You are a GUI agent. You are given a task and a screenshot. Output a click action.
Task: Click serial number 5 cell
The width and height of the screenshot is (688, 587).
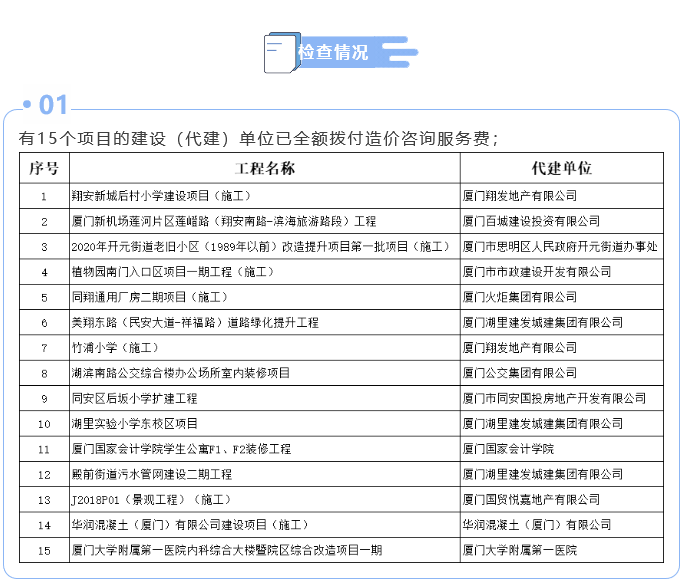44,297
